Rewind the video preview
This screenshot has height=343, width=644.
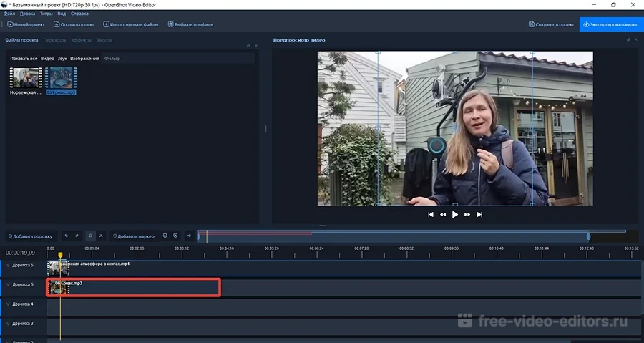click(x=443, y=214)
